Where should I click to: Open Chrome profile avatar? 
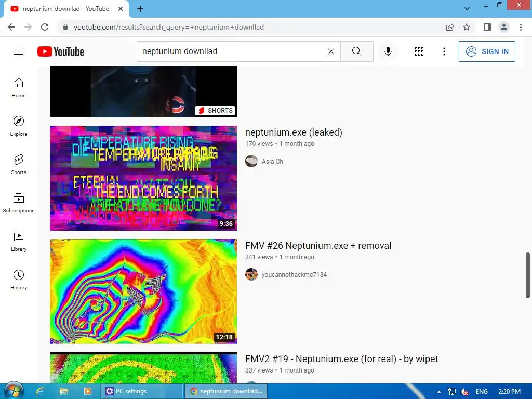pos(504,27)
